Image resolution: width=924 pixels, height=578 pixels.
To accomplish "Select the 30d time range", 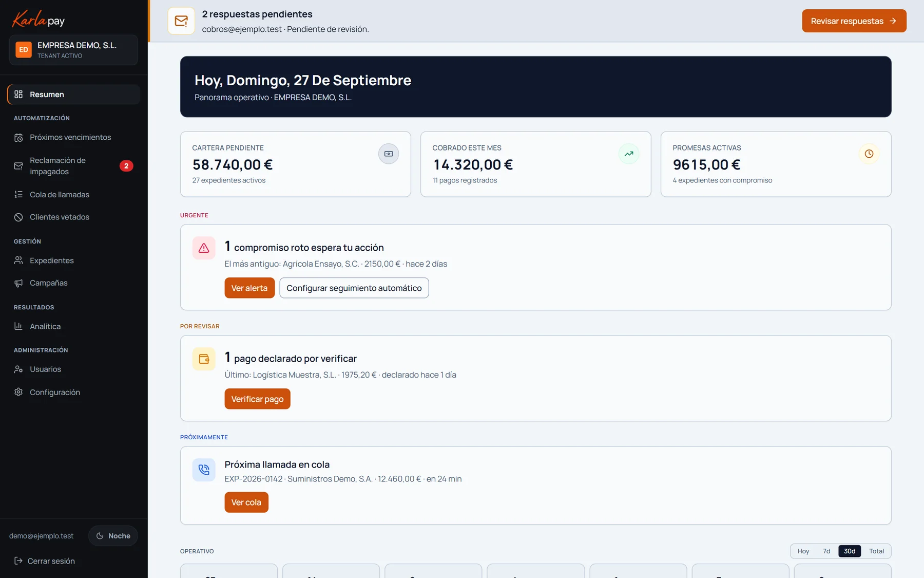I will (850, 551).
